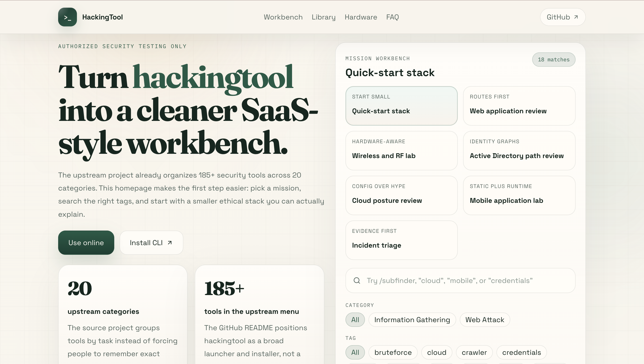Open the Library navigation item

click(x=324, y=17)
